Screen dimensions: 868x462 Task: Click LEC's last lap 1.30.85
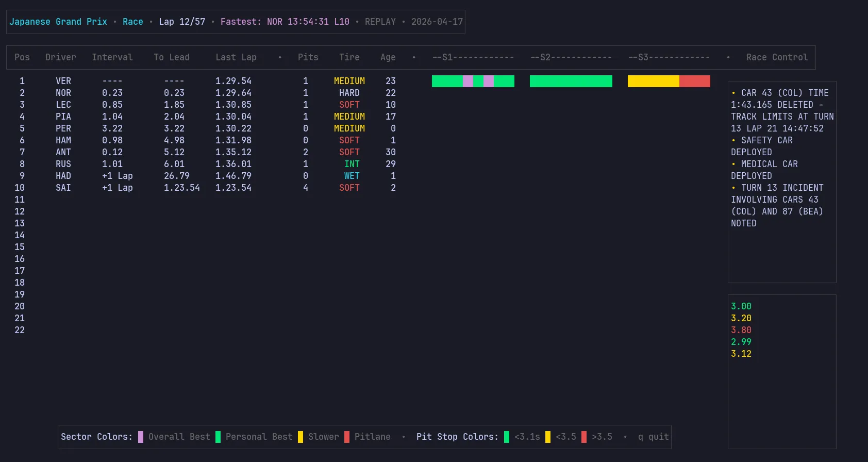233,105
